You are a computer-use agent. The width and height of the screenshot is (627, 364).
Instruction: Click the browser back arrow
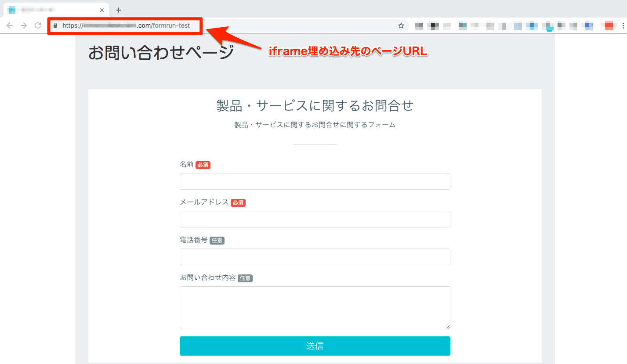(9, 25)
